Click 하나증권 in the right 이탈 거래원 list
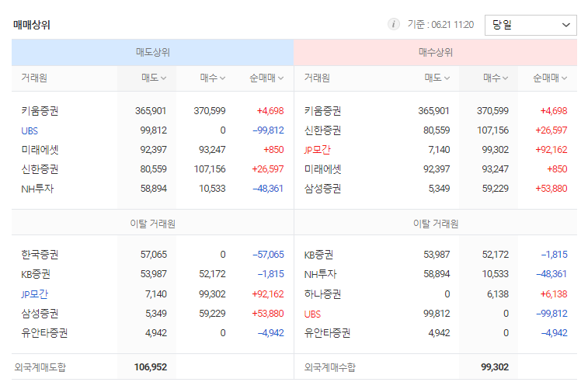This screenshot has width=588, height=389. tap(322, 294)
